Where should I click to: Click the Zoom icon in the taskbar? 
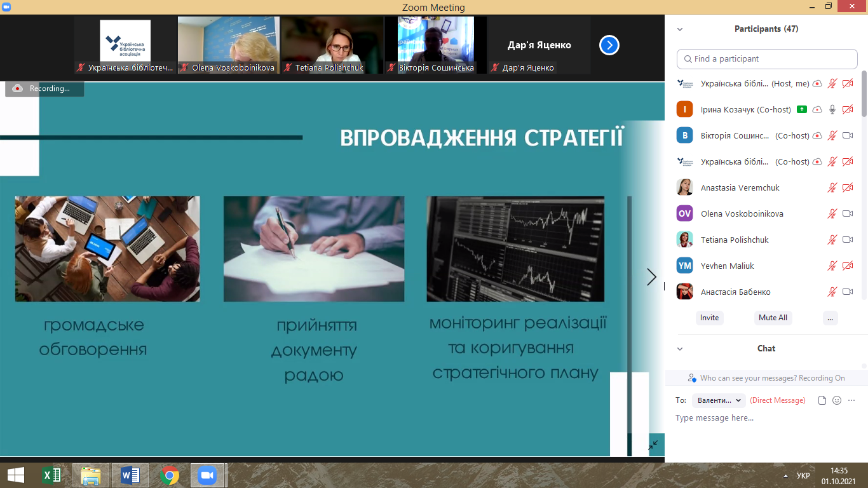tap(207, 475)
